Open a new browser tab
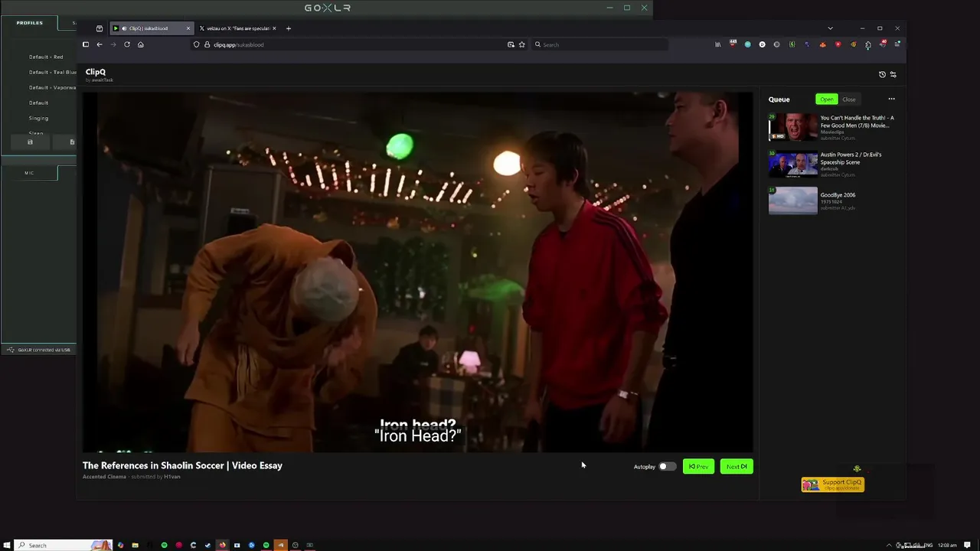980x551 pixels. click(289, 28)
